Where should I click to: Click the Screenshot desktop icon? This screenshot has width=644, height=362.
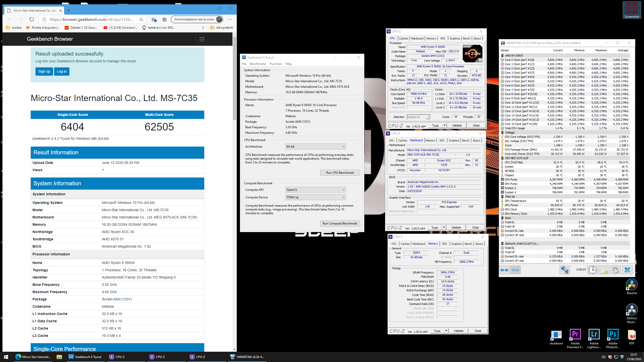point(632,10)
